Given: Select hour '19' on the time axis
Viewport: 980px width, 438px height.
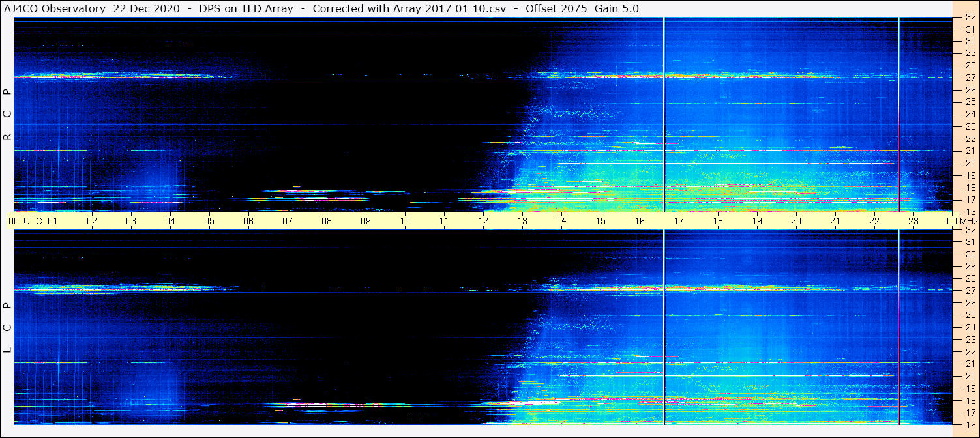Looking at the screenshot, I should [757, 221].
